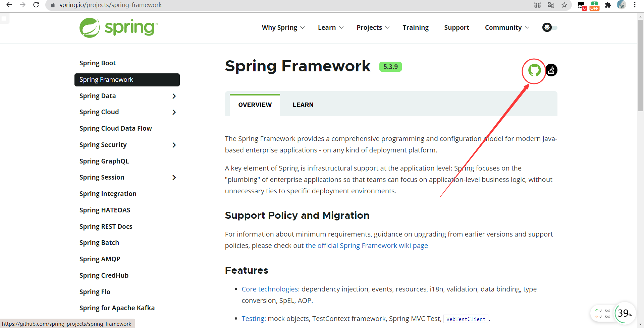Open the Spring Framework GitHub repository icon
This screenshot has width=644, height=328.
click(534, 70)
